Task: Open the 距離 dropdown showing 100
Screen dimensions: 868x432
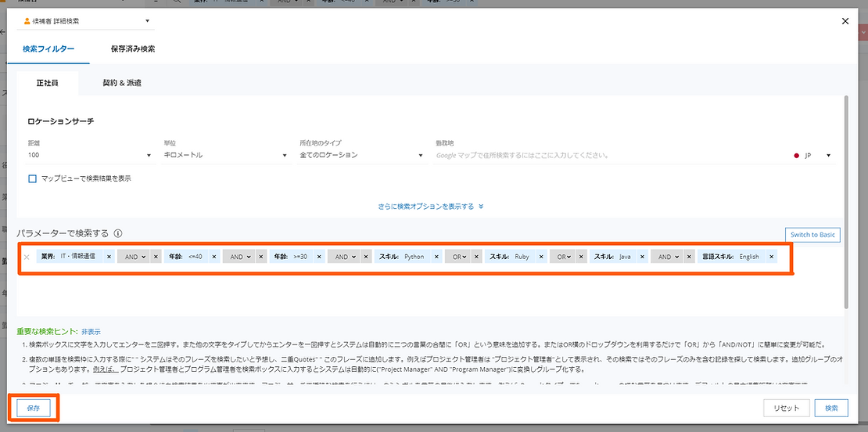Action: [x=90, y=155]
